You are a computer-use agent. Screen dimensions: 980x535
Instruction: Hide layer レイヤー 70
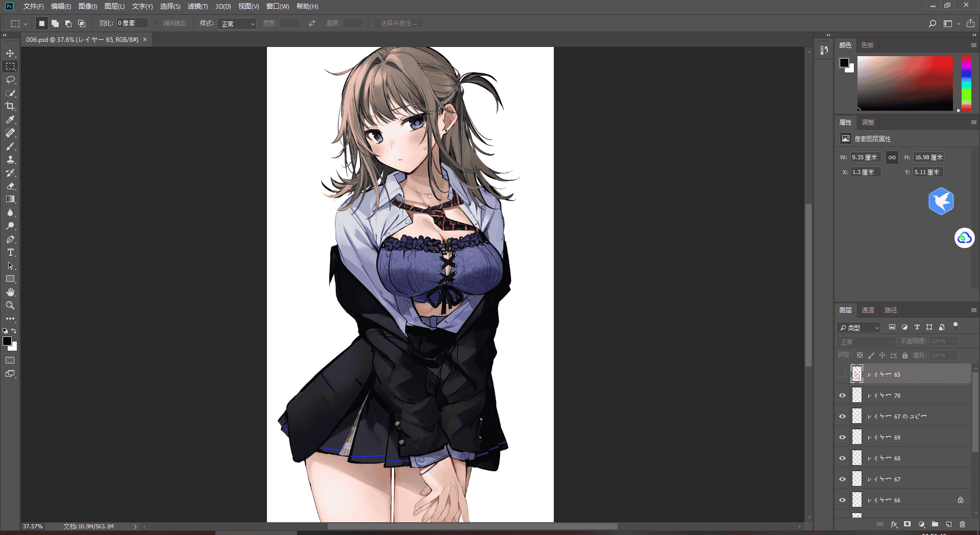pos(842,395)
